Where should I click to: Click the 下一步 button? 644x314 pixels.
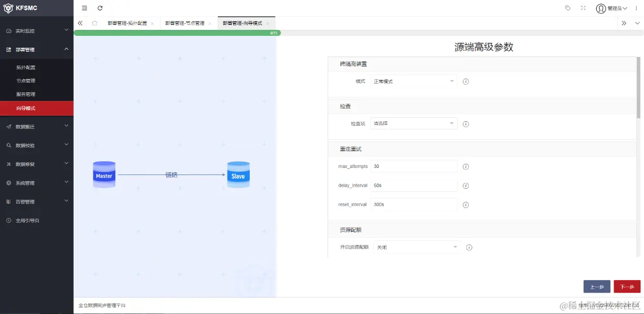tap(627, 287)
